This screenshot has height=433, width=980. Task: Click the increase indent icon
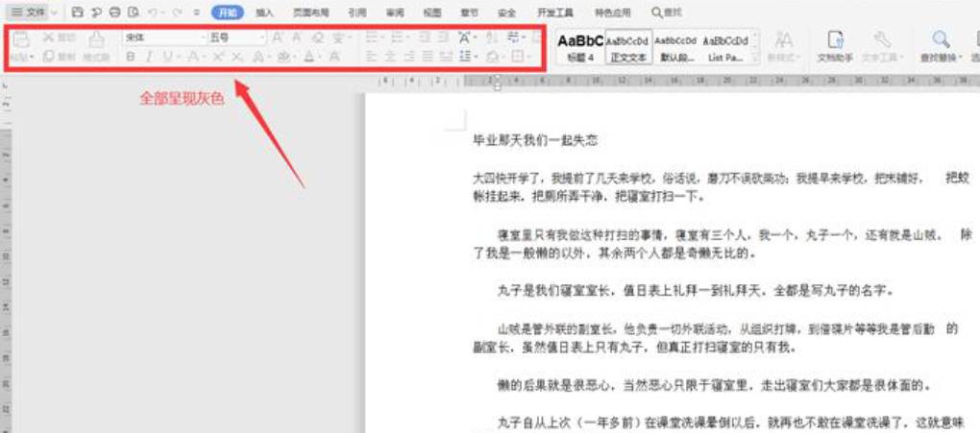tap(443, 38)
